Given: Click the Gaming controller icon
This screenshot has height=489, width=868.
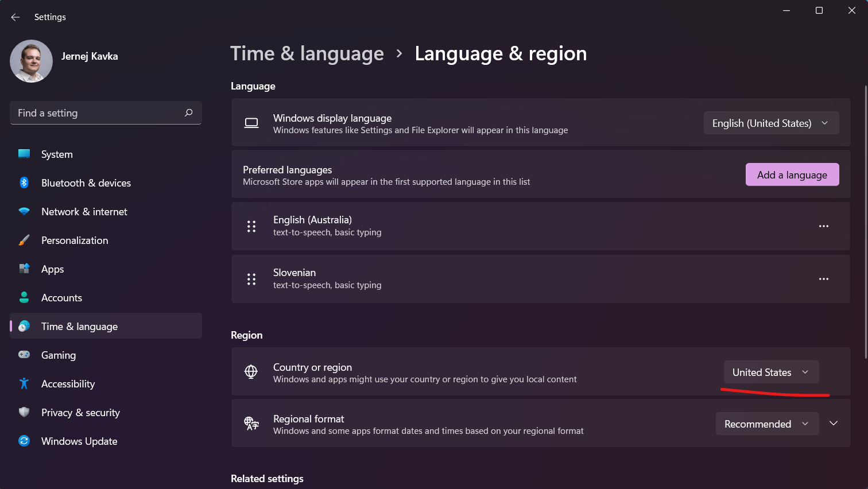Looking at the screenshot, I should tap(24, 355).
